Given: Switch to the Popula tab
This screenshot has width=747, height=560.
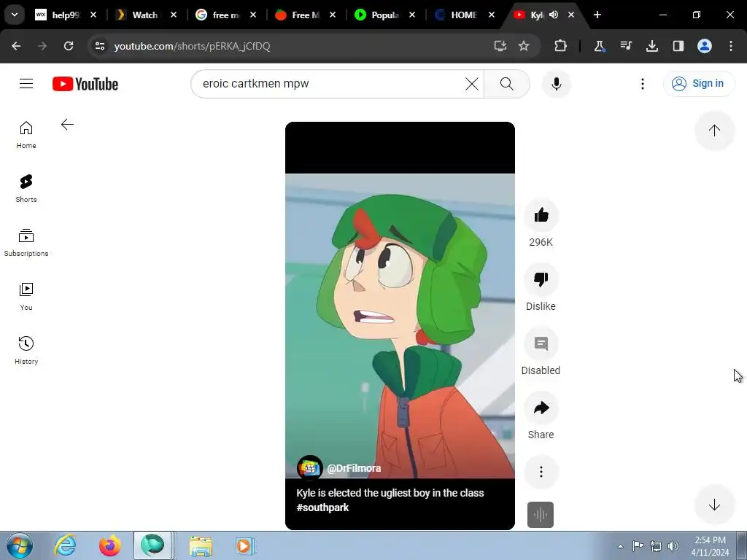Looking at the screenshot, I should tap(384, 15).
